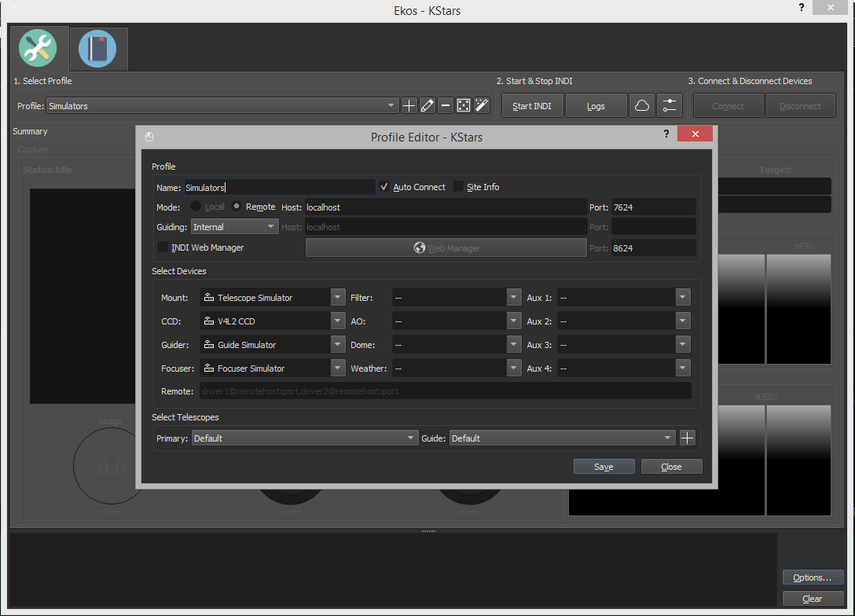Click the Web Manager Port field 8624

(x=653, y=248)
